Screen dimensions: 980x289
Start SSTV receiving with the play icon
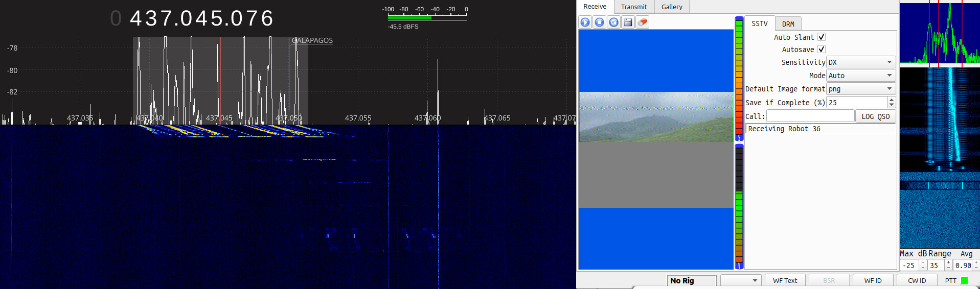click(x=585, y=22)
